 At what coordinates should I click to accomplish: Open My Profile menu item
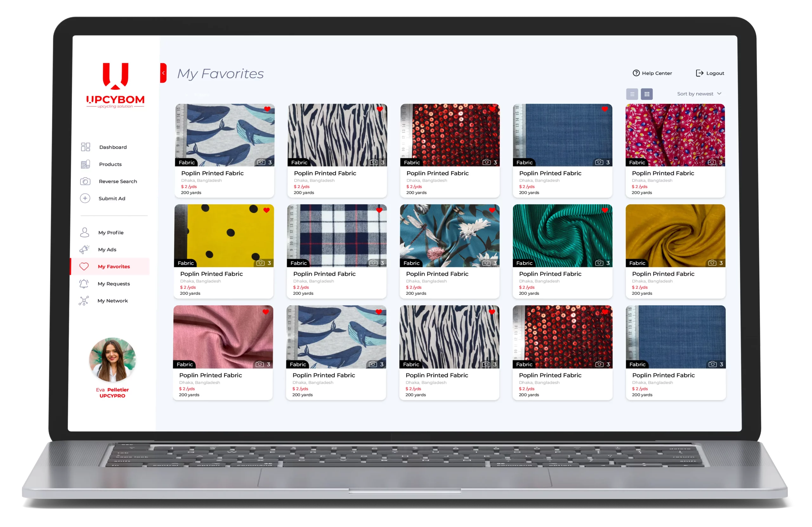111,233
